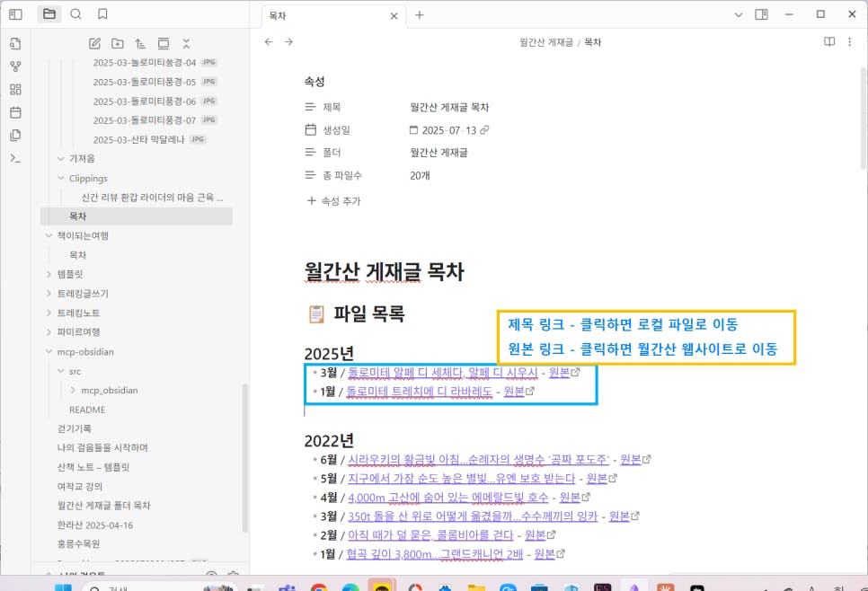Open the README note
The width and height of the screenshot is (868, 591).
87,410
